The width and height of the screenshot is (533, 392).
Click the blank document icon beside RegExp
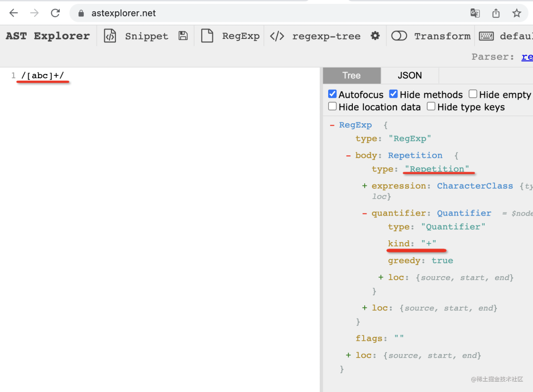click(207, 36)
